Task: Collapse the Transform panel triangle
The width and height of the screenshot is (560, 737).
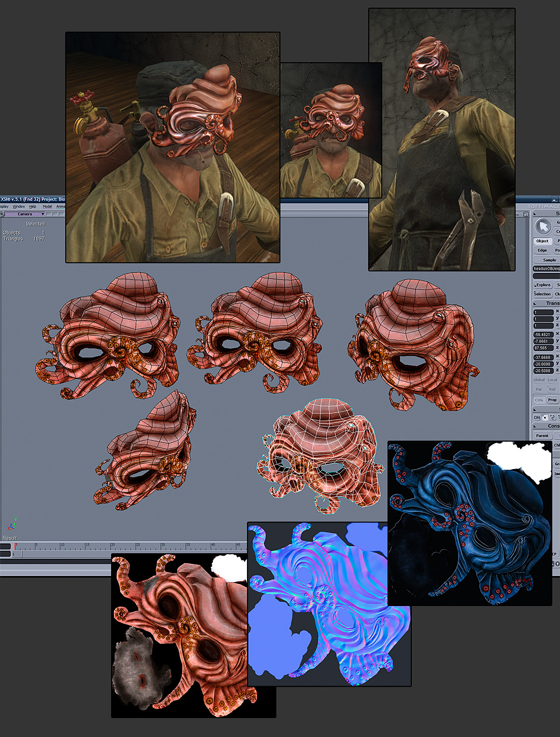Action: point(535,304)
